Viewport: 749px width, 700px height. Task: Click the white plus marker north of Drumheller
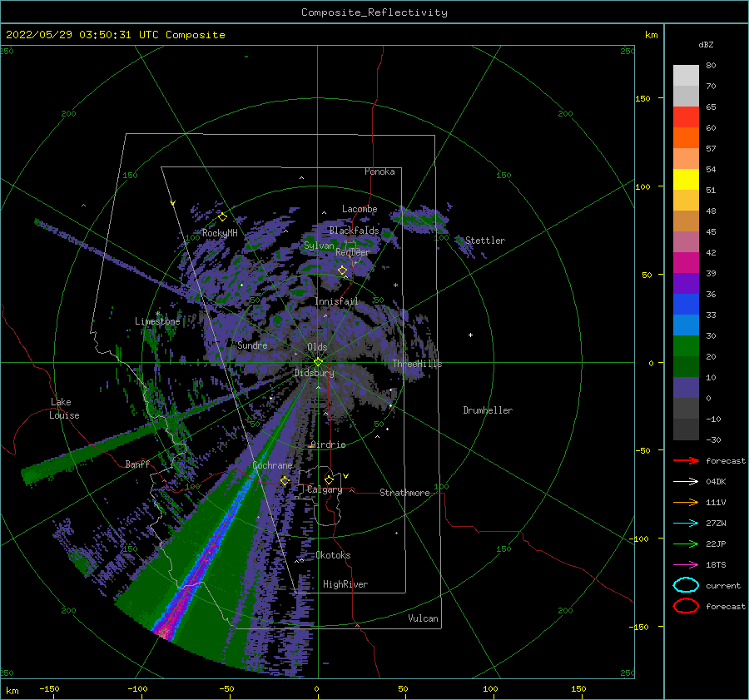coord(470,335)
